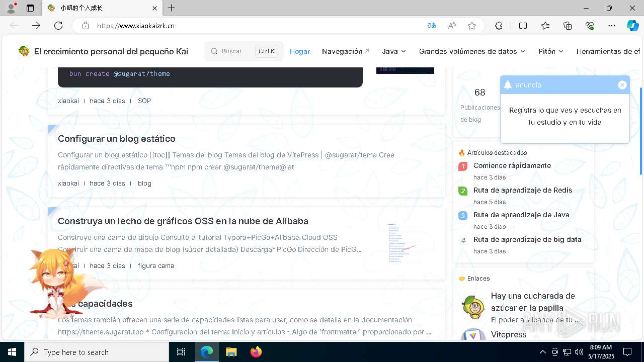
Task: Open the Navegación external menu link
Action: pos(346,51)
